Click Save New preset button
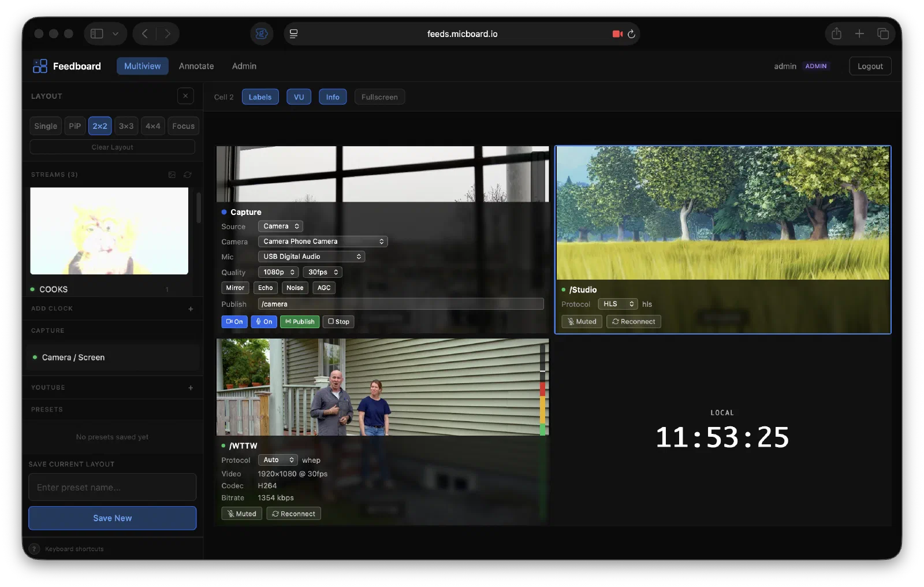The width and height of the screenshot is (924, 587). point(113,518)
